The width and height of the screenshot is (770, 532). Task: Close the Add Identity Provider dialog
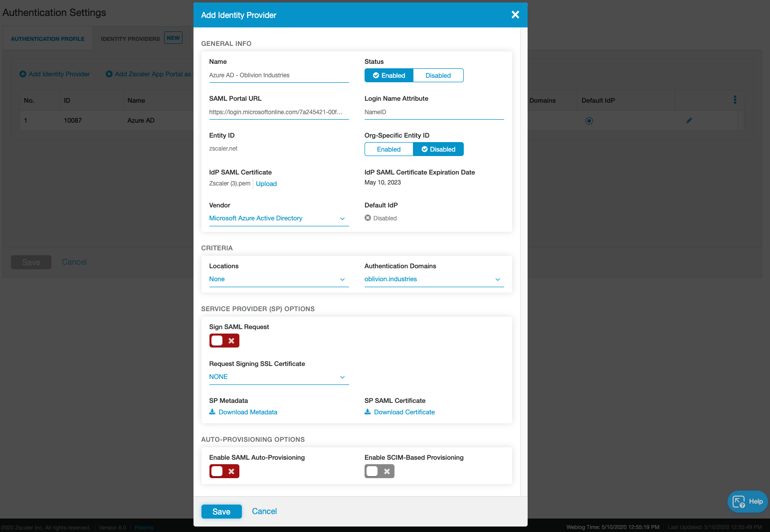point(515,15)
